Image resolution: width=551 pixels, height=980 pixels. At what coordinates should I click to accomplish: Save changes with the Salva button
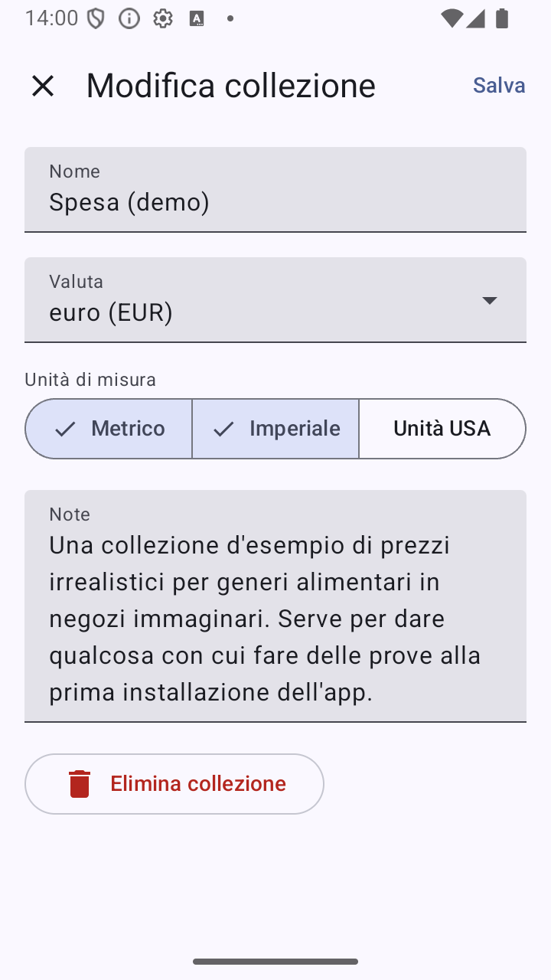point(499,86)
